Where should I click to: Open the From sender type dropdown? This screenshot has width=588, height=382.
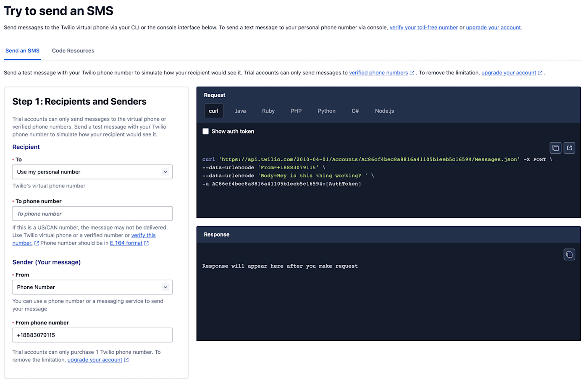92,287
